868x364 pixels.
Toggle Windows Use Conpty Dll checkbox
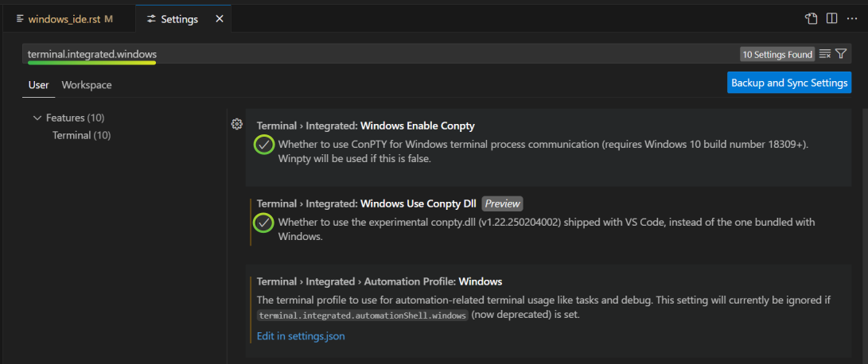[264, 223]
